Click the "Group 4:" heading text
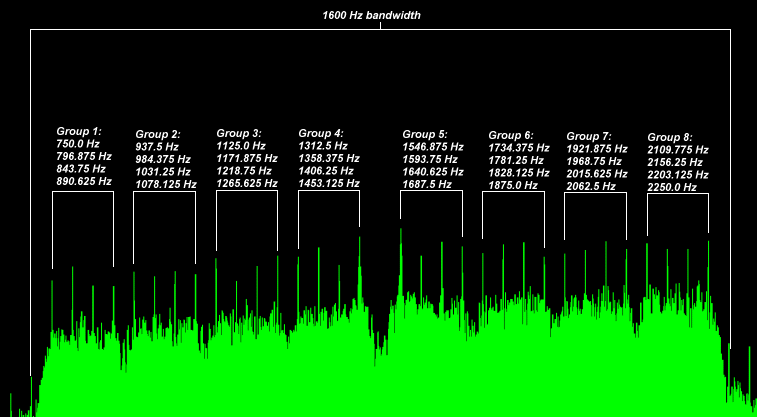 click(x=321, y=133)
